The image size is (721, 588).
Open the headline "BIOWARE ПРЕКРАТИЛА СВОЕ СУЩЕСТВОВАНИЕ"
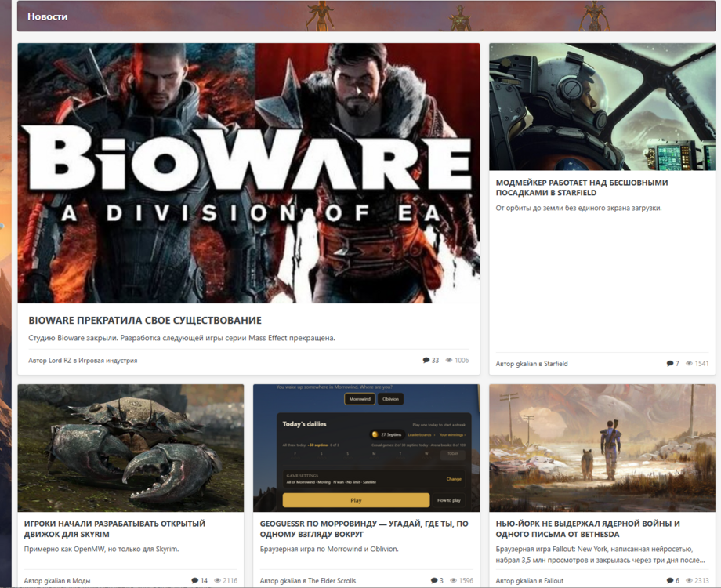(x=145, y=320)
